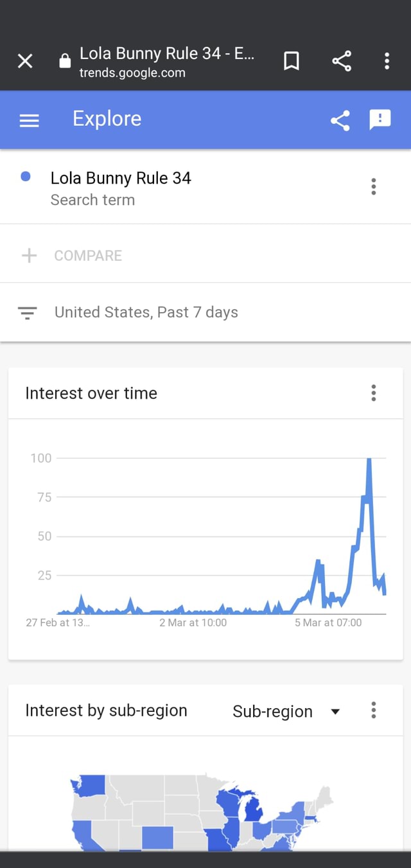Image resolution: width=411 pixels, height=868 pixels.
Task: Open Interest over time options menu
Action: pyautogui.click(x=374, y=393)
